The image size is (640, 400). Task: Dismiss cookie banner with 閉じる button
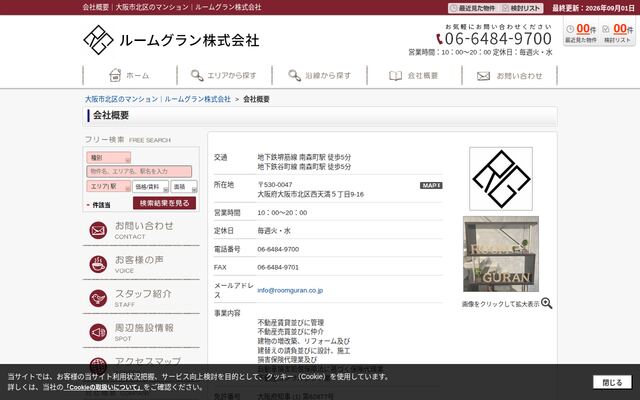pos(612,382)
